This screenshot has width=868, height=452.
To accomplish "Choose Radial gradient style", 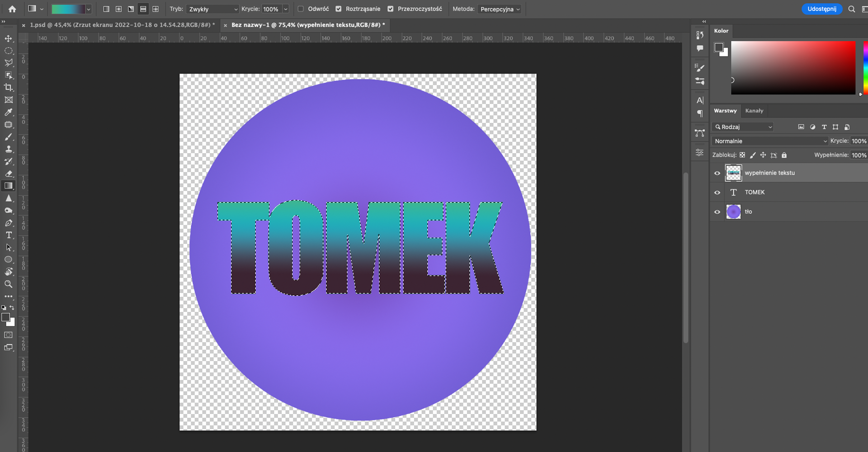I will tap(118, 9).
